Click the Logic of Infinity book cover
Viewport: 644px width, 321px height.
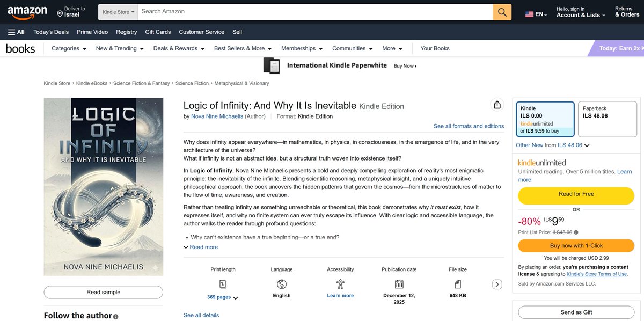tap(104, 187)
